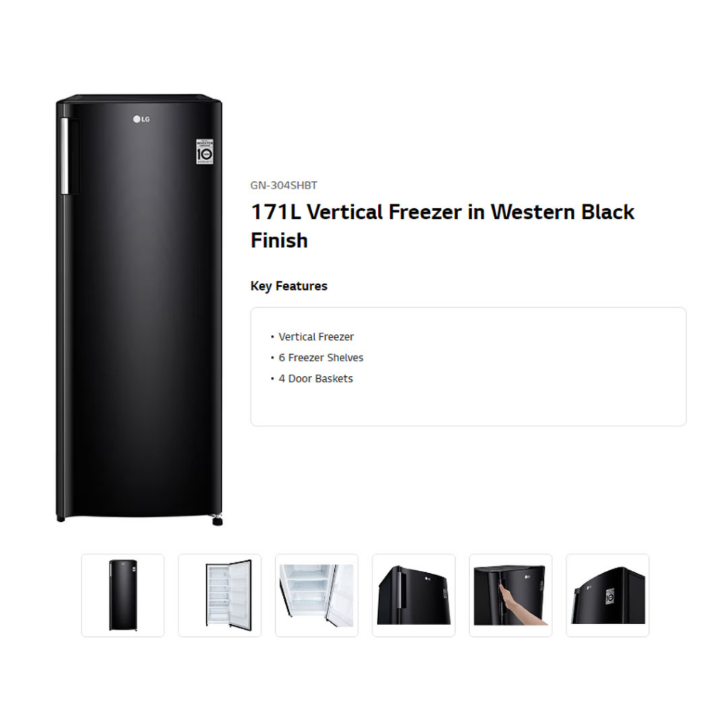This screenshot has height=728, width=728.
Task: Open the thumbnail showing freezer with door open
Action: pyautogui.click(x=220, y=595)
